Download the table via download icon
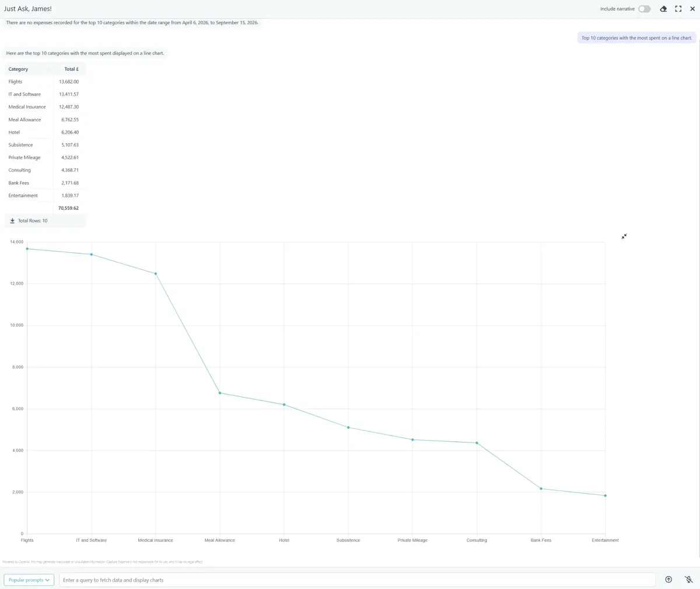Image resolution: width=700 pixels, height=589 pixels. coord(12,221)
